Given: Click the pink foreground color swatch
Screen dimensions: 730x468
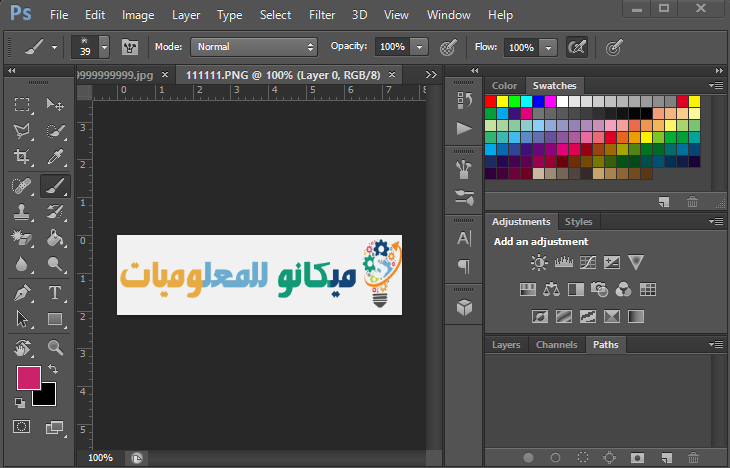Looking at the screenshot, I should tap(28, 377).
